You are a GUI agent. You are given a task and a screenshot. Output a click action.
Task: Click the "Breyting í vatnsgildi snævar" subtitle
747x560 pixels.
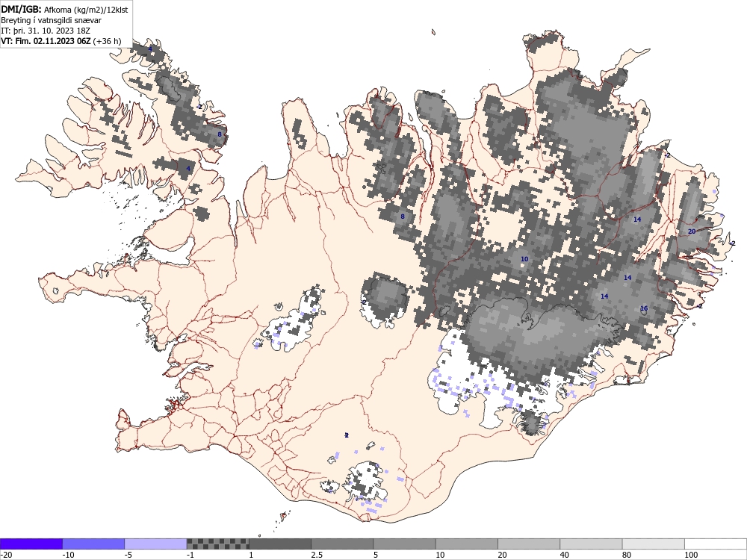(51, 20)
